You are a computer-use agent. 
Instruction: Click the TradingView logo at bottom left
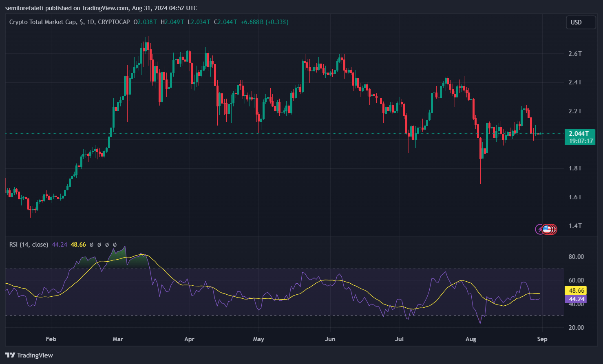pyautogui.click(x=29, y=355)
